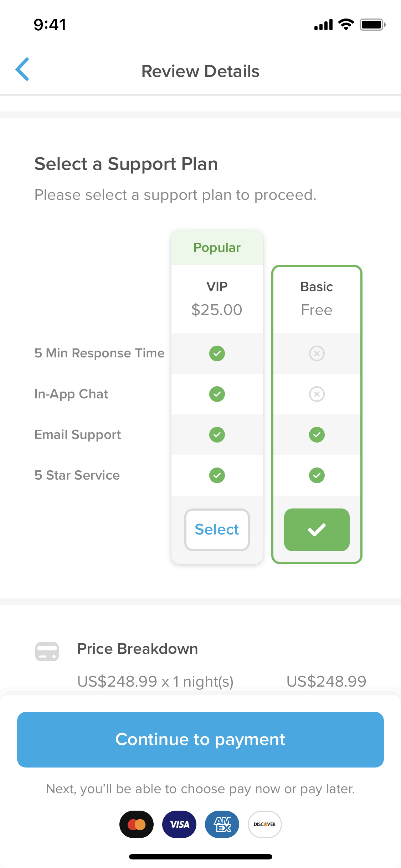
Task: Tap the Mastercard payment logo
Action: 137,824
